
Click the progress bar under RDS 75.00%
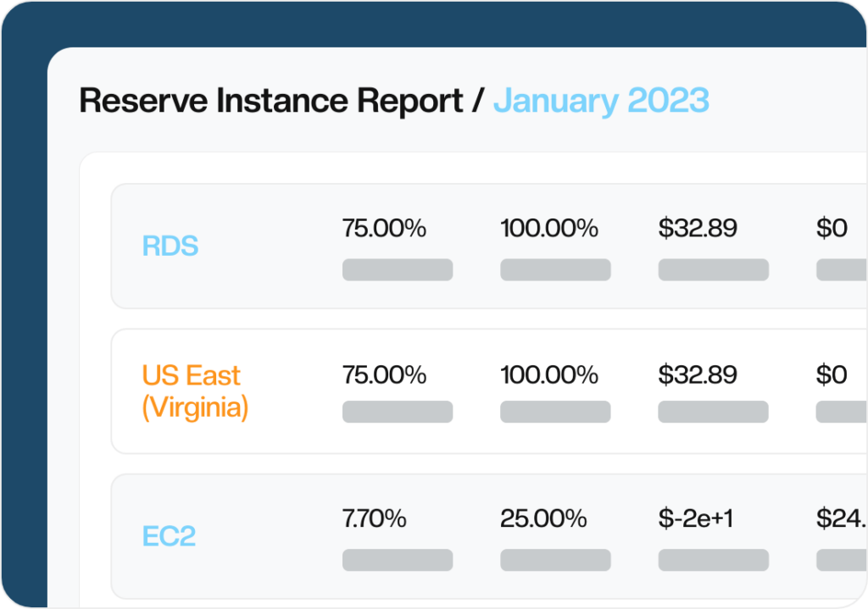click(x=398, y=269)
